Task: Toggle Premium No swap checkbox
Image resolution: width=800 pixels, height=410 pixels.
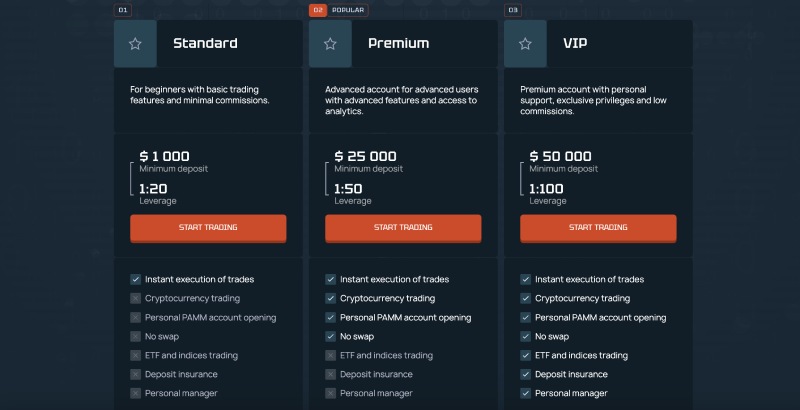Action: tap(331, 337)
